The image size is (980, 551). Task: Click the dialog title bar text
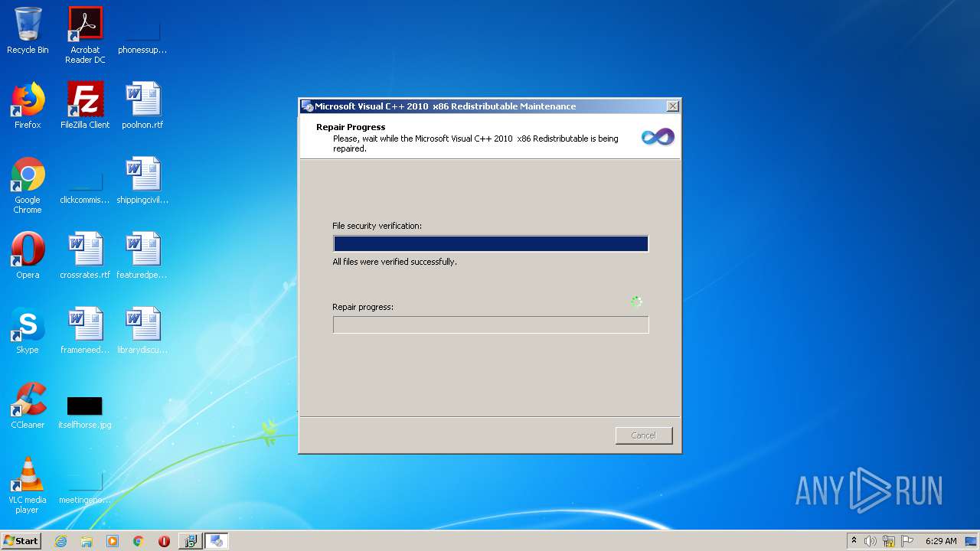(445, 106)
